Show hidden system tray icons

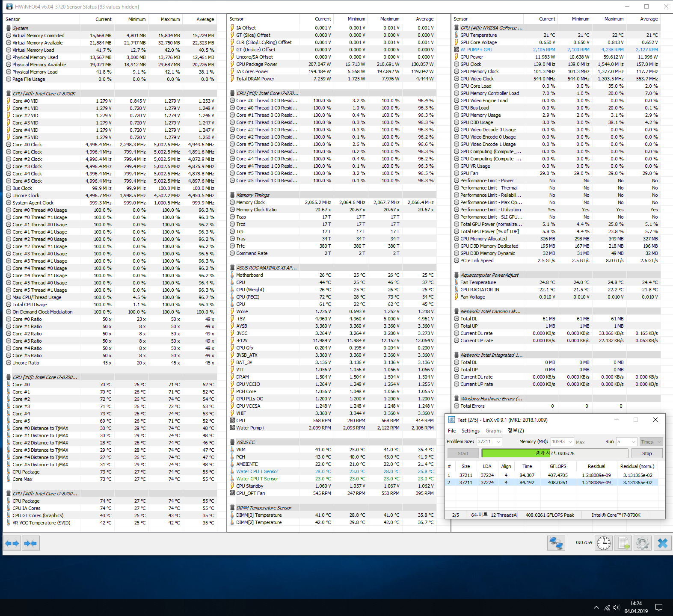click(596, 607)
